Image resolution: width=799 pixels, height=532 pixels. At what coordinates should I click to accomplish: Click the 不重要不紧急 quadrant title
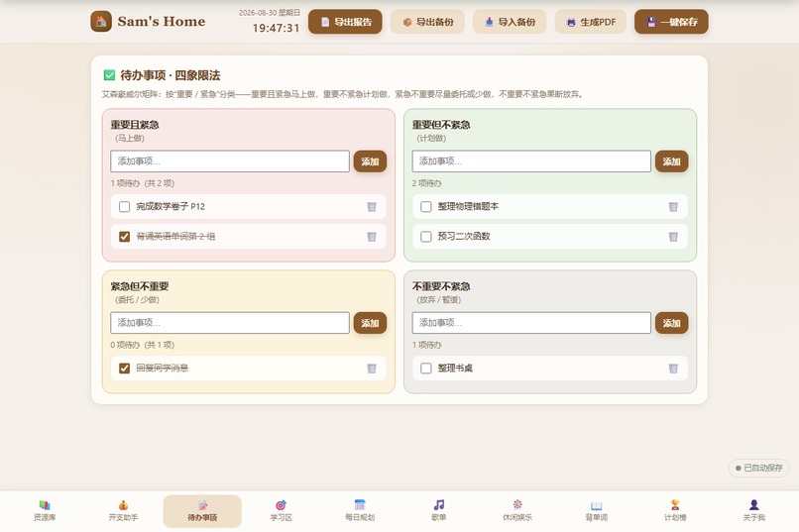click(441, 286)
